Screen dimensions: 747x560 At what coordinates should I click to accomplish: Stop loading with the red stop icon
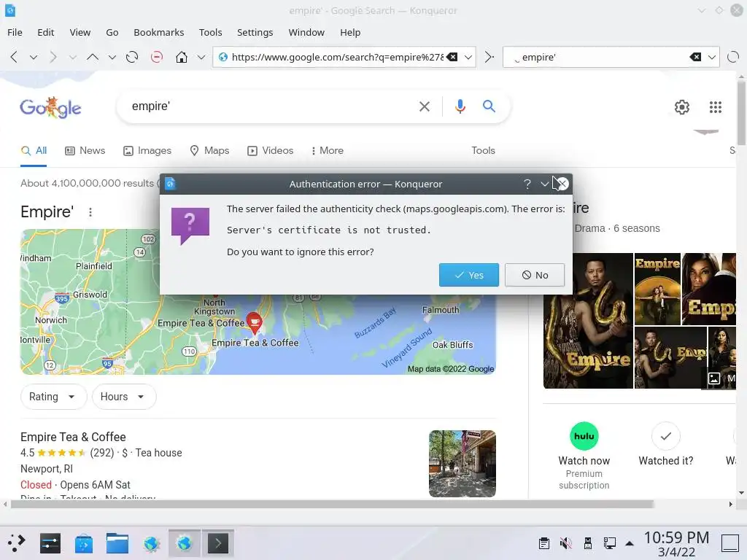point(156,57)
